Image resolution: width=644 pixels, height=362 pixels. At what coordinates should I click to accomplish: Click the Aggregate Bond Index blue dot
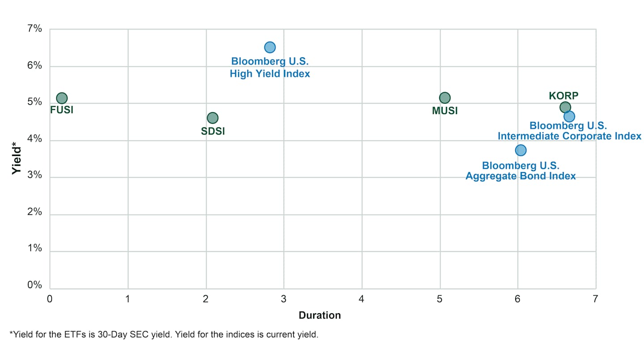(521, 150)
